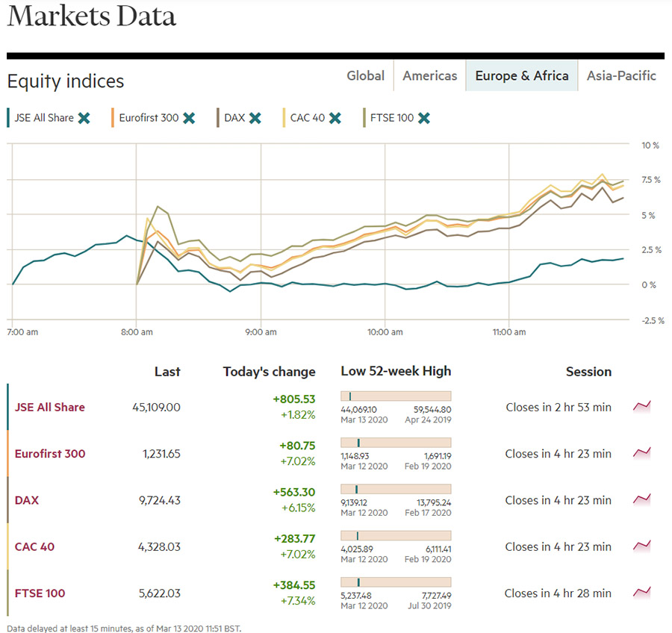Remove FTSE 100 series with its X icon
This screenshot has height=633, width=672.
(x=424, y=118)
